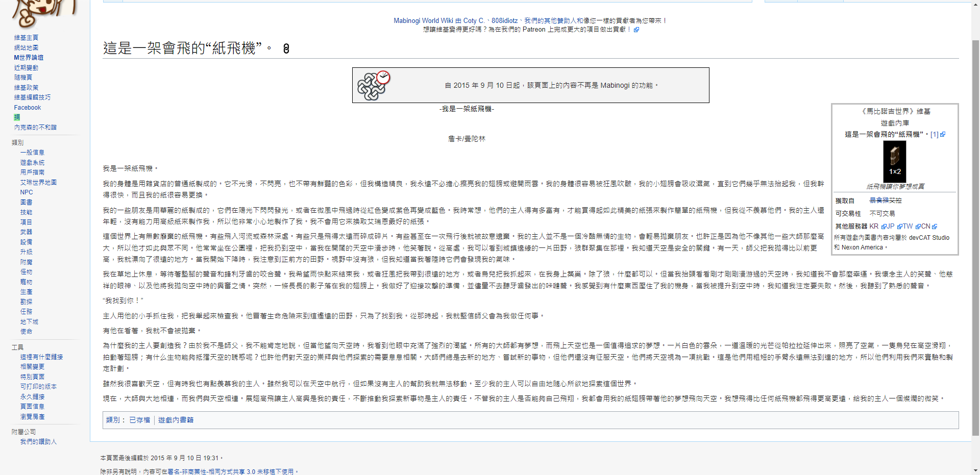Open 任務 category link

pos(26,312)
